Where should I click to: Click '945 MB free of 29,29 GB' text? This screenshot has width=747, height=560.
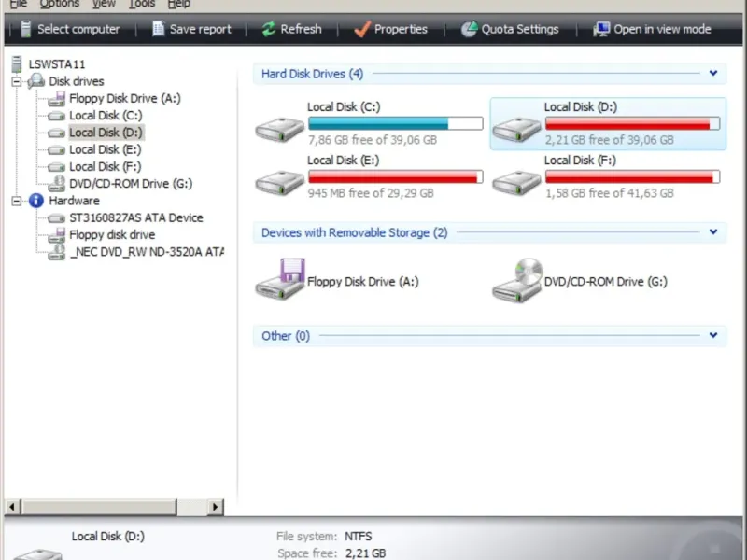tap(371, 193)
